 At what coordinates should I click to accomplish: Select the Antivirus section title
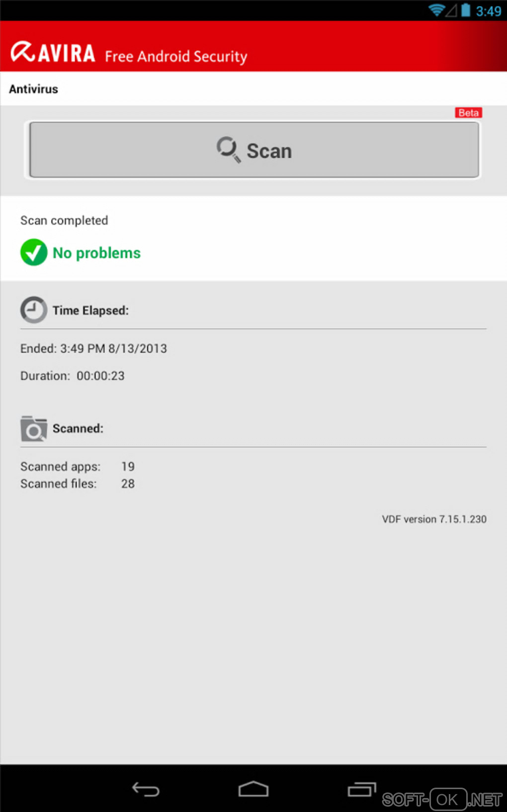point(34,89)
